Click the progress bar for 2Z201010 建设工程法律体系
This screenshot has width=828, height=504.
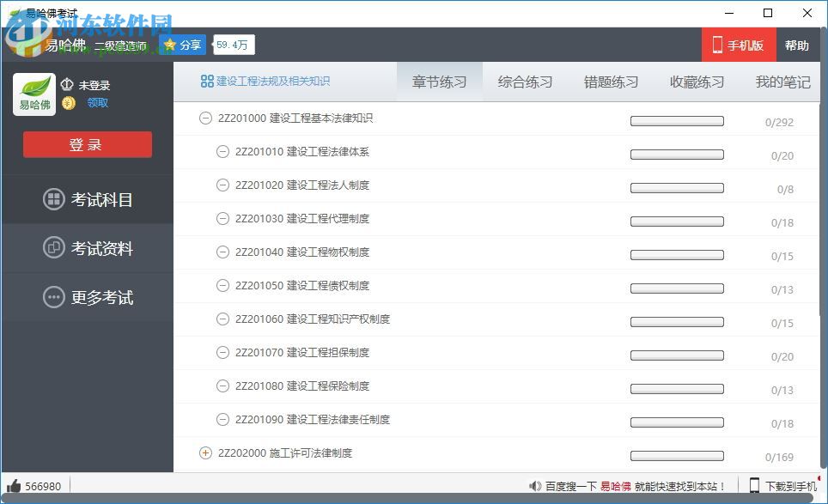677,155
